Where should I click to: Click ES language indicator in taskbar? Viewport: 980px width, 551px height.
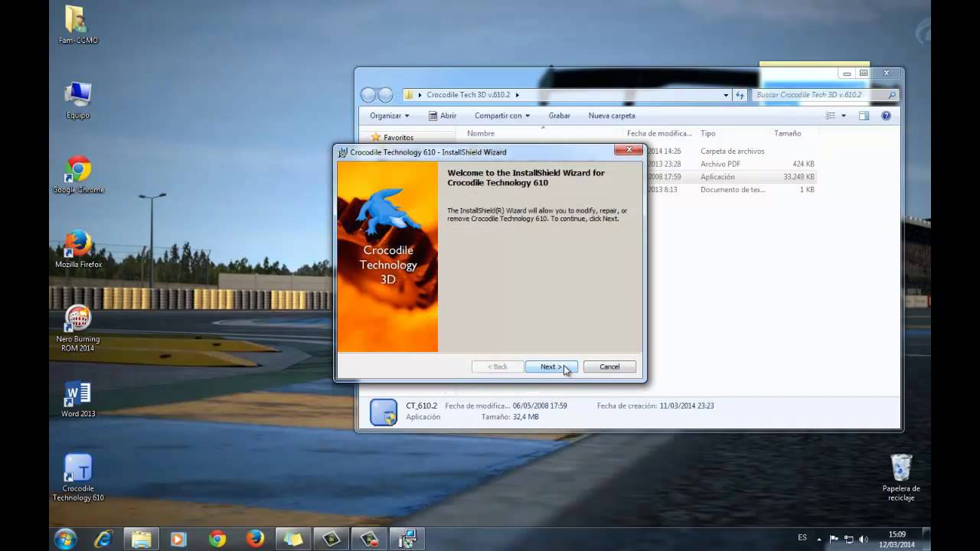coord(802,538)
